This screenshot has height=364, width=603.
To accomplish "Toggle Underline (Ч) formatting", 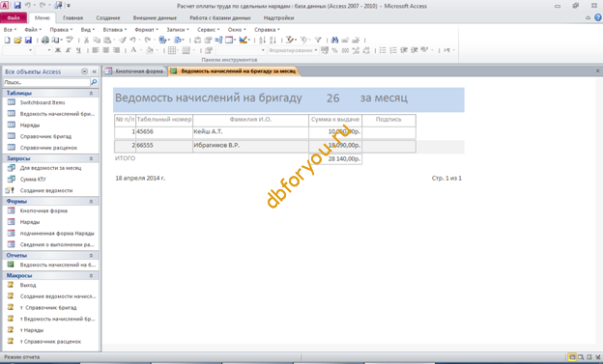I will pyautogui.click(x=78, y=50).
